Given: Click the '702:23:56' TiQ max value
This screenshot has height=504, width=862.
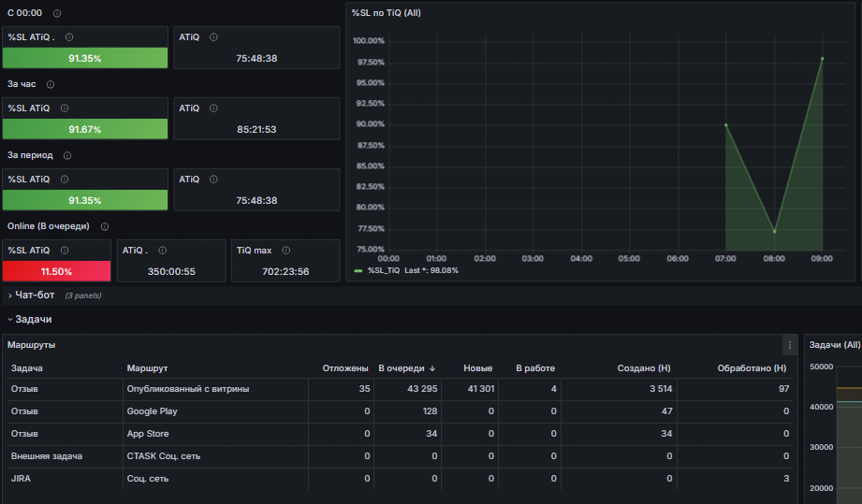Looking at the screenshot, I should (x=285, y=271).
